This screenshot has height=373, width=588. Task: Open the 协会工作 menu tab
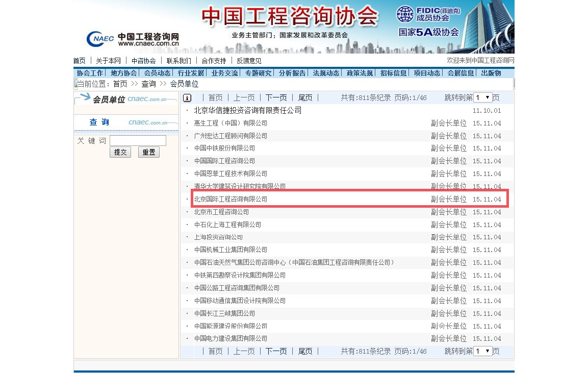90,73
